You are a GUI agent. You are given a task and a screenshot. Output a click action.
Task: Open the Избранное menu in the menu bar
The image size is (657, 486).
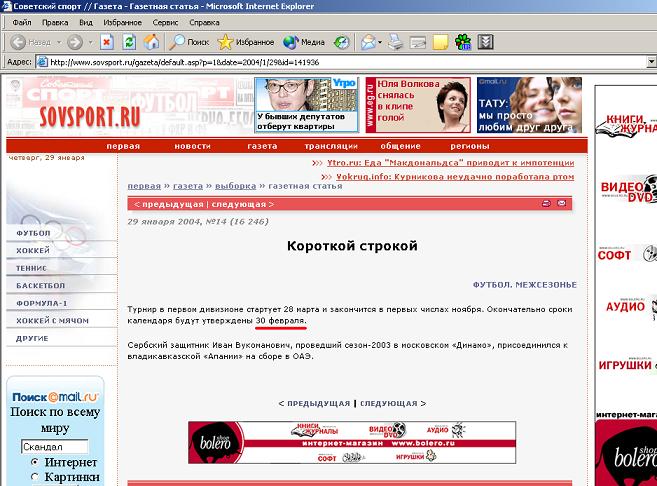122,21
